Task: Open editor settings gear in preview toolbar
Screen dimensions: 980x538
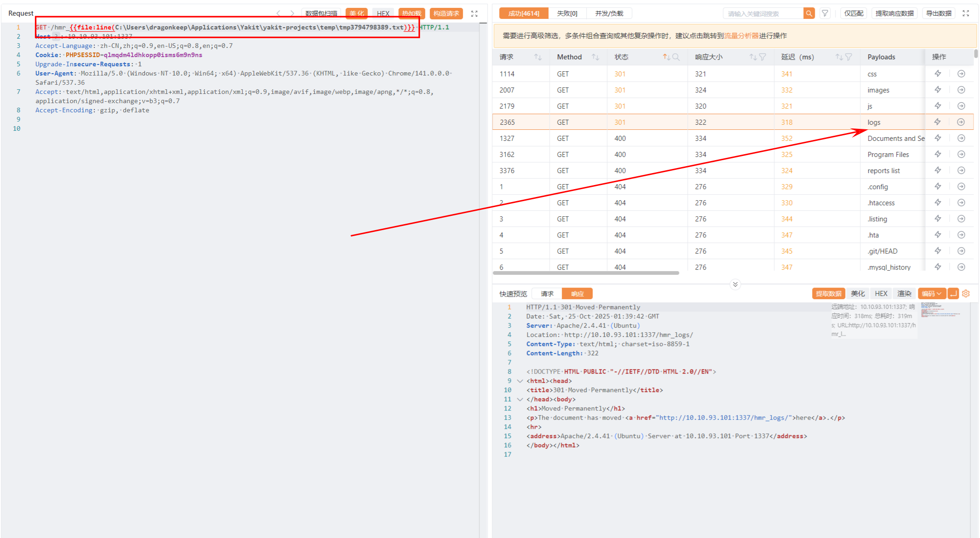Action: point(966,294)
